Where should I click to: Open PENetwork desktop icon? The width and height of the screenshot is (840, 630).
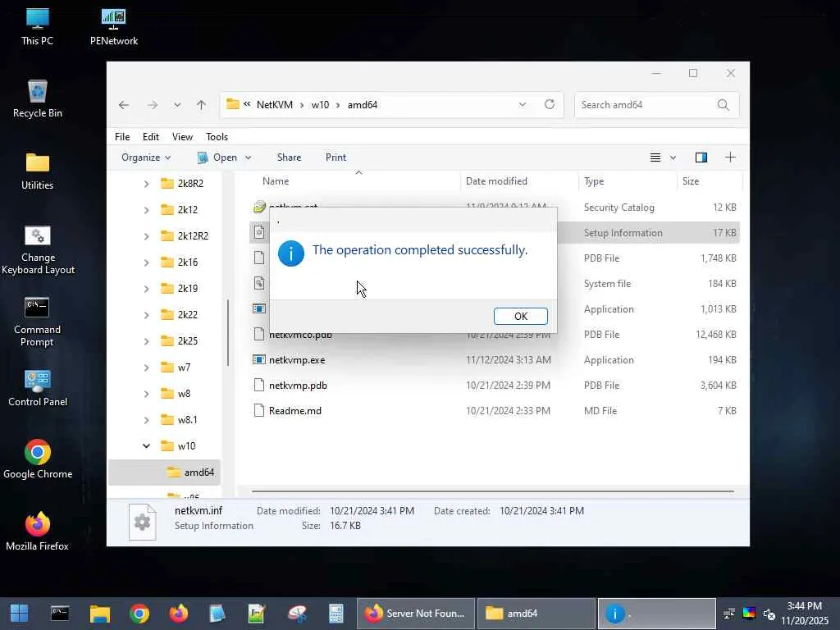tap(113, 27)
